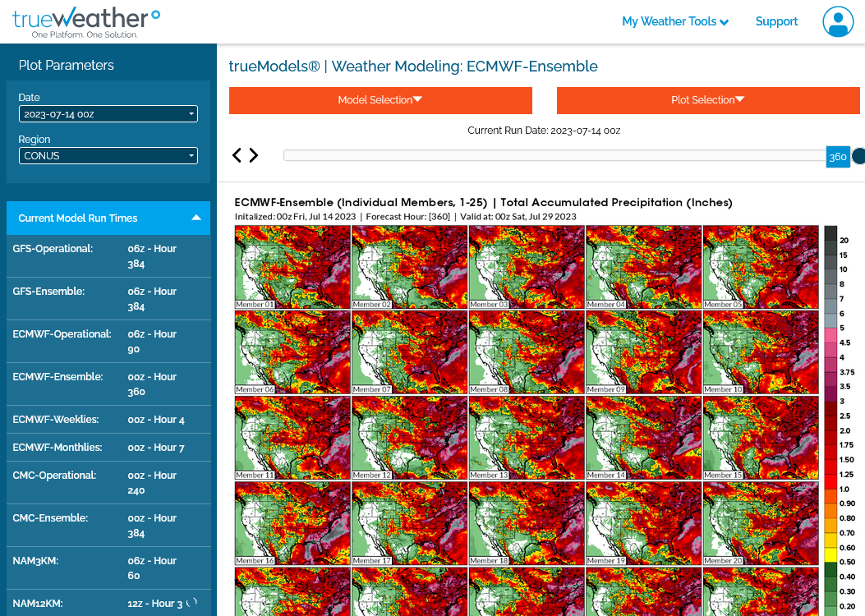
Task: Click the Member 14 precipitation map
Action: [x=643, y=438]
